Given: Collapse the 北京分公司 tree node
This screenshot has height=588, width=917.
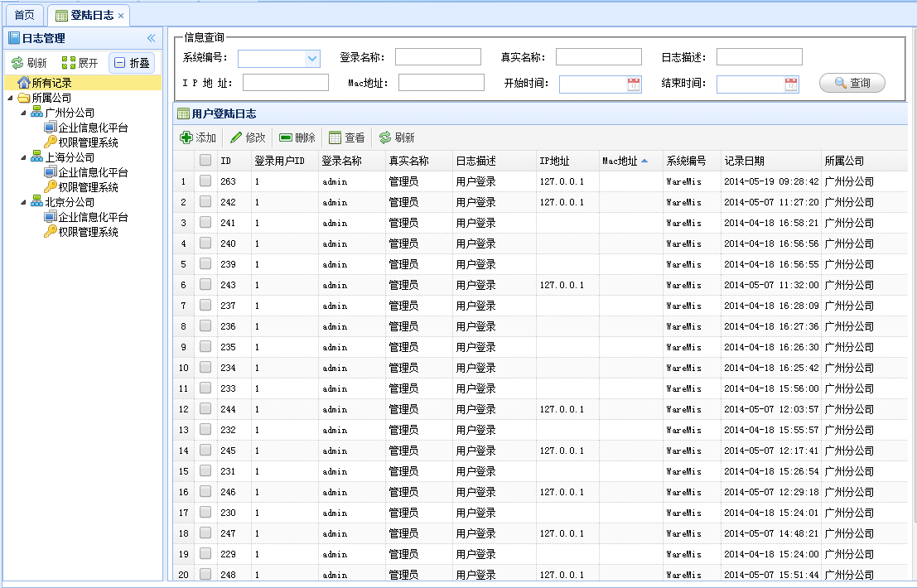Looking at the screenshot, I should pos(23,202).
